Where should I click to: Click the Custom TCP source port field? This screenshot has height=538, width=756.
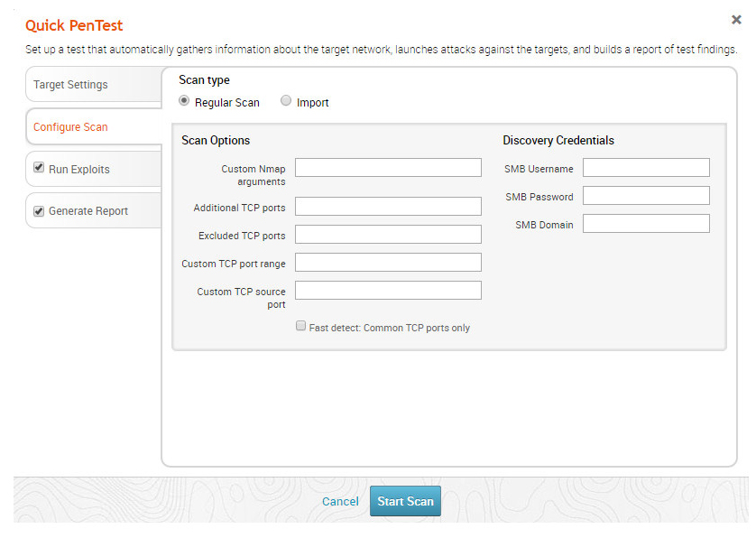(388, 291)
